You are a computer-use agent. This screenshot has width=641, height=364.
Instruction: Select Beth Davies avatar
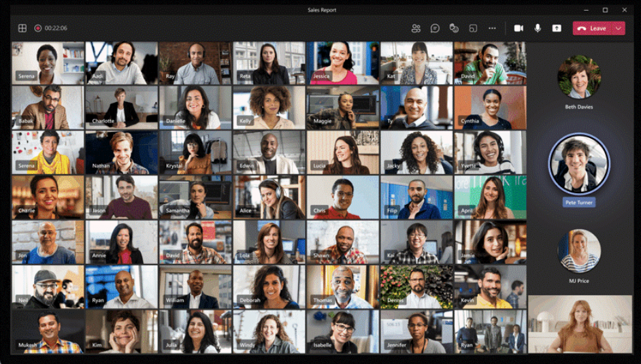point(579,77)
